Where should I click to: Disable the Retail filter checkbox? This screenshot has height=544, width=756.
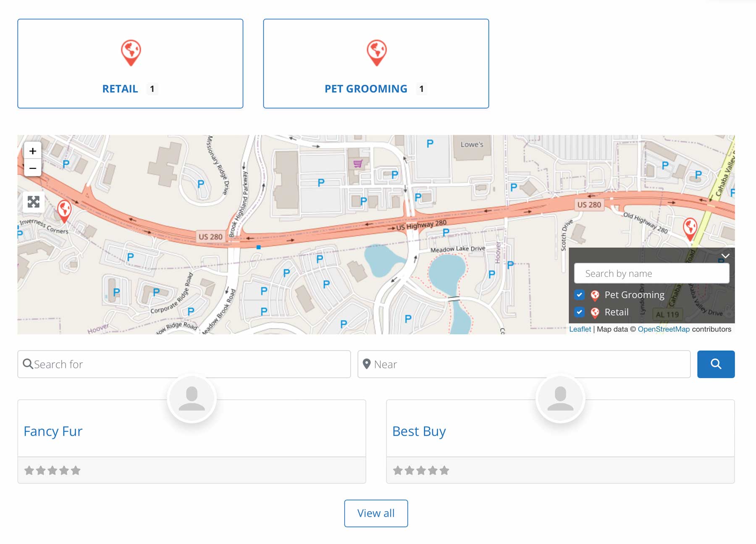click(x=580, y=312)
